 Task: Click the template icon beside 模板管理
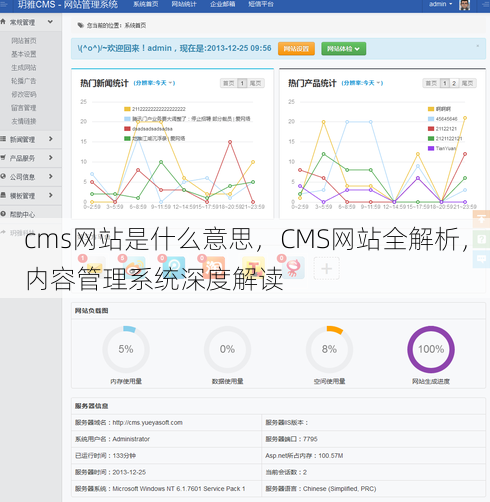pyautogui.click(x=3, y=195)
